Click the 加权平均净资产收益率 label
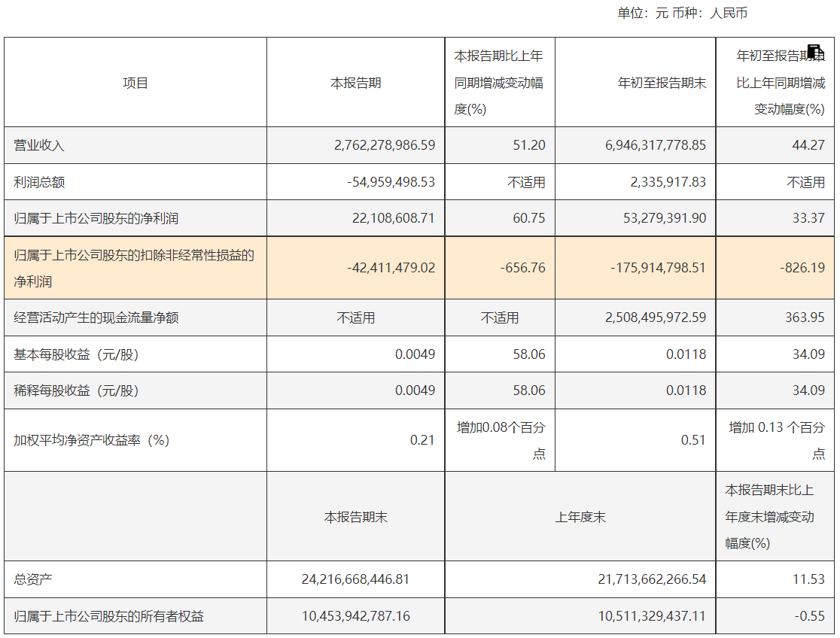This screenshot has height=638, width=840. 92,440
